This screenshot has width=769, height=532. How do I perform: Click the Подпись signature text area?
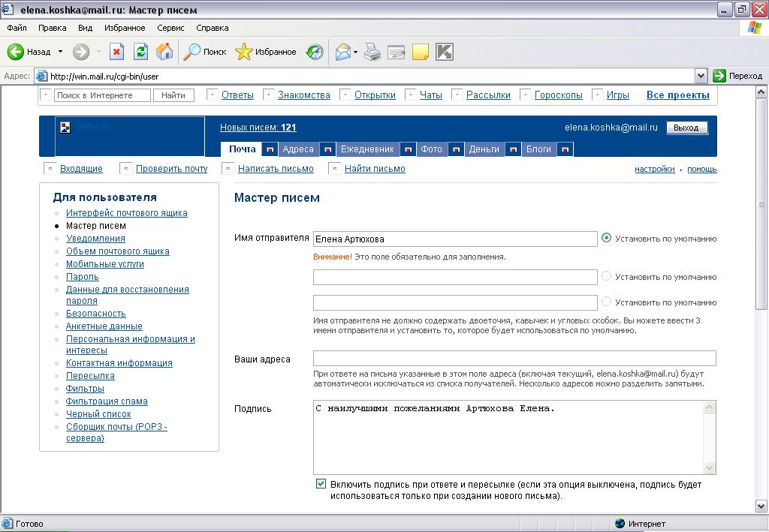pyautogui.click(x=508, y=437)
